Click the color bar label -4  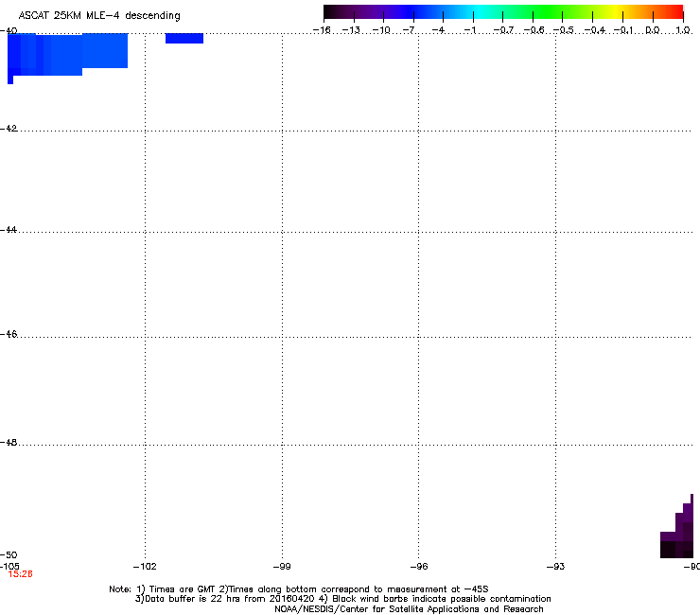point(438,30)
